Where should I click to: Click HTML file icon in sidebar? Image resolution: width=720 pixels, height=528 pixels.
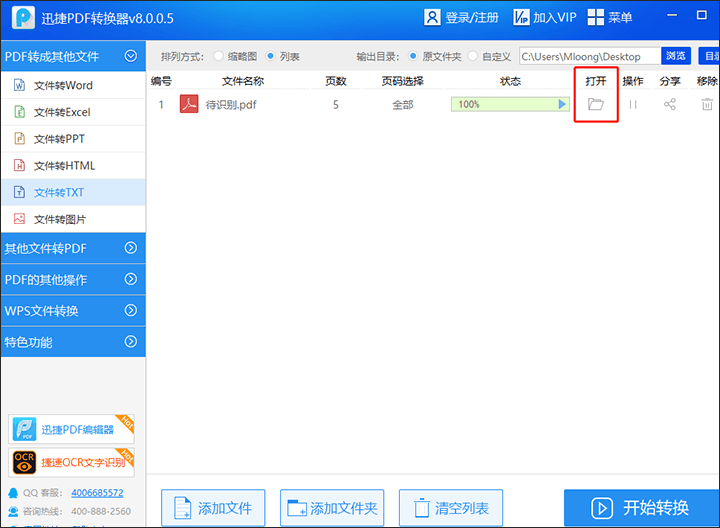pyautogui.click(x=19, y=165)
